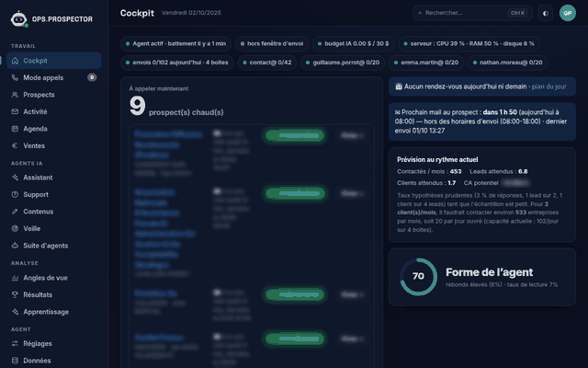Click 'Contactés / mois : 453' value
The image size is (588, 368).
tap(429, 172)
